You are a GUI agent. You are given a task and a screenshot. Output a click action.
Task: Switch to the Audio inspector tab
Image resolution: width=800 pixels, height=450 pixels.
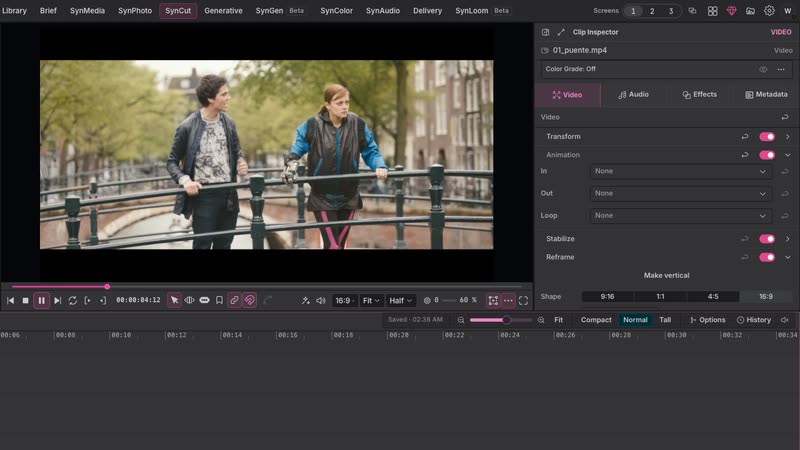point(633,95)
